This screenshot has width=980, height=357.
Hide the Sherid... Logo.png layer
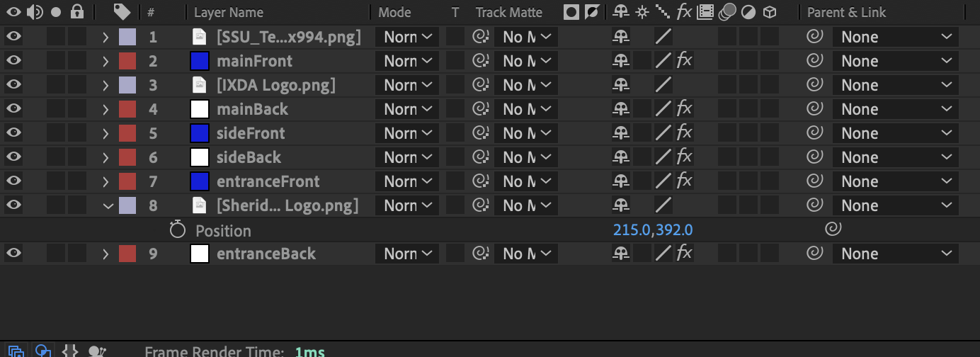point(13,205)
